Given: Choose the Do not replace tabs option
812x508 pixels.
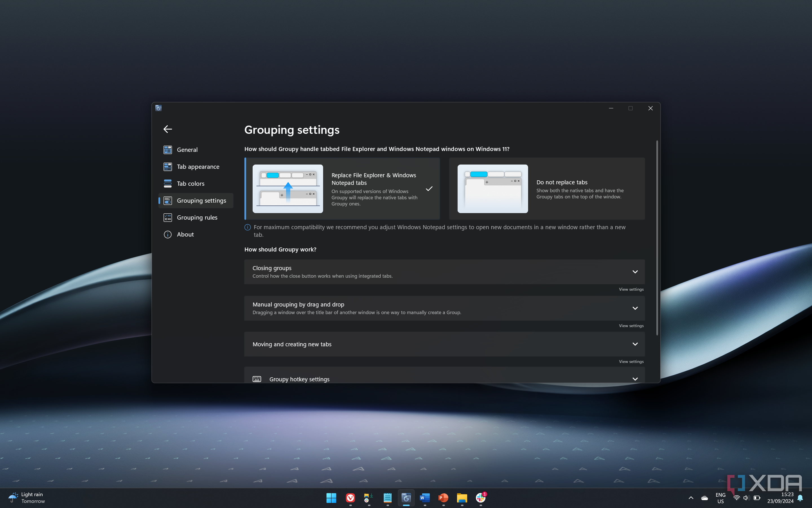Looking at the screenshot, I should pyautogui.click(x=547, y=189).
